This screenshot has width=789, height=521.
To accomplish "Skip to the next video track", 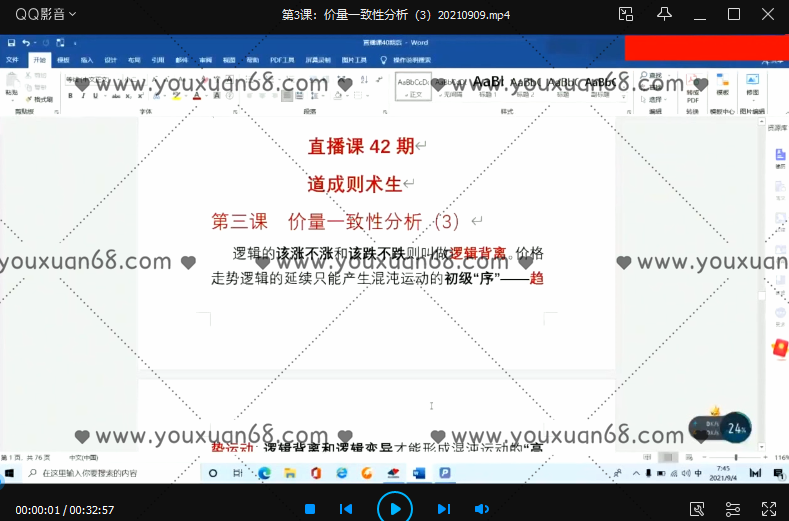I will click(x=443, y=509).
